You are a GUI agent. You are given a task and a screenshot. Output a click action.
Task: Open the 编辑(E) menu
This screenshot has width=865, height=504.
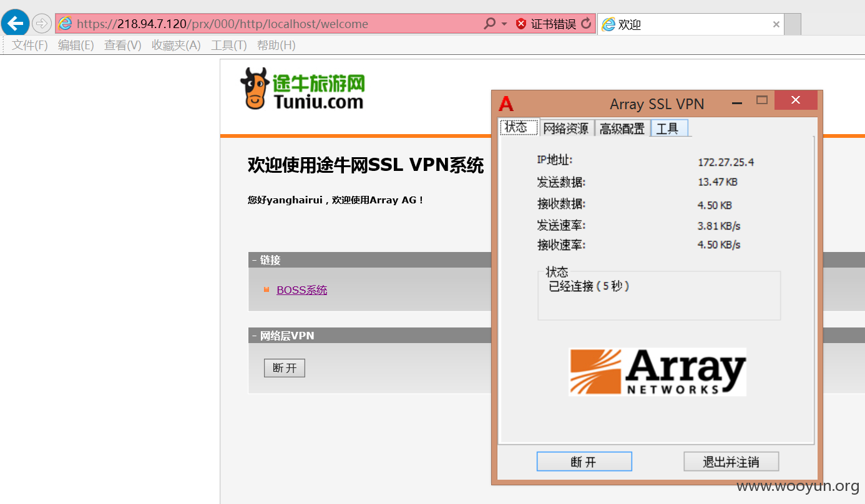[x=76, y=45]
